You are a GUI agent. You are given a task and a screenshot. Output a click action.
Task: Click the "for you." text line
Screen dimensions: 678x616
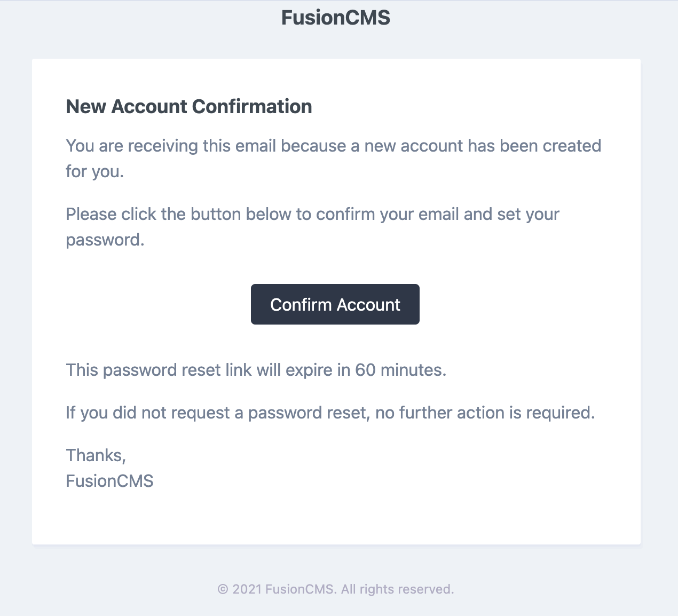[x=95, y=171]
